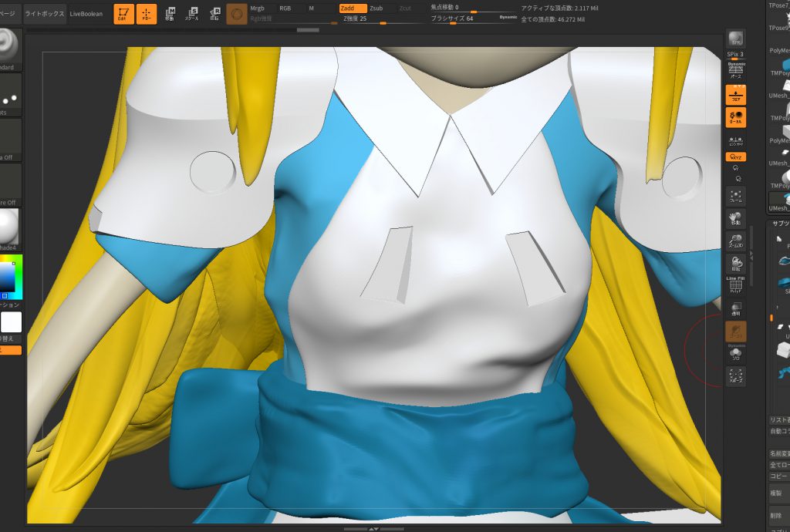Toggle Local (ローカル) symmetry icon
Screen dimensions: 790x532
(736, 117)
